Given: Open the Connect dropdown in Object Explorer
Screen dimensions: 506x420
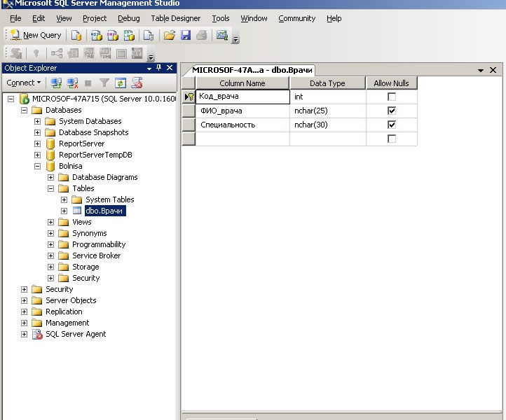Looking at the screenshot, I should [24, 83].
